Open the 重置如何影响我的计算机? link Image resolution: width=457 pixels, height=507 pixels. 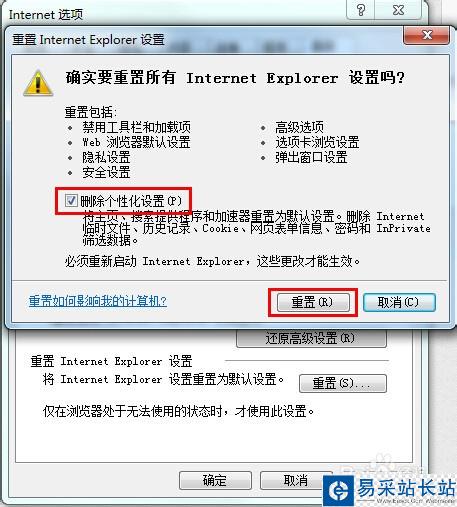[x=98, y=301]
